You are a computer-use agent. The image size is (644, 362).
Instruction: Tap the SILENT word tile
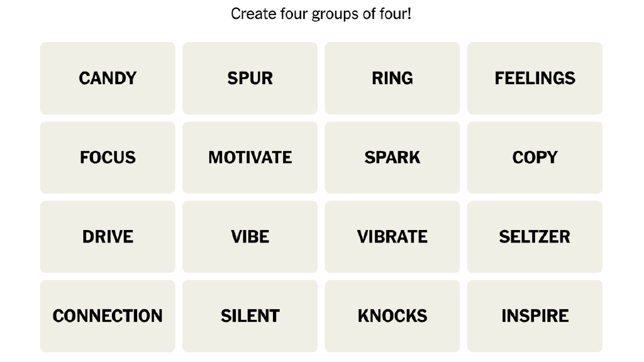[x=250, y=315]
